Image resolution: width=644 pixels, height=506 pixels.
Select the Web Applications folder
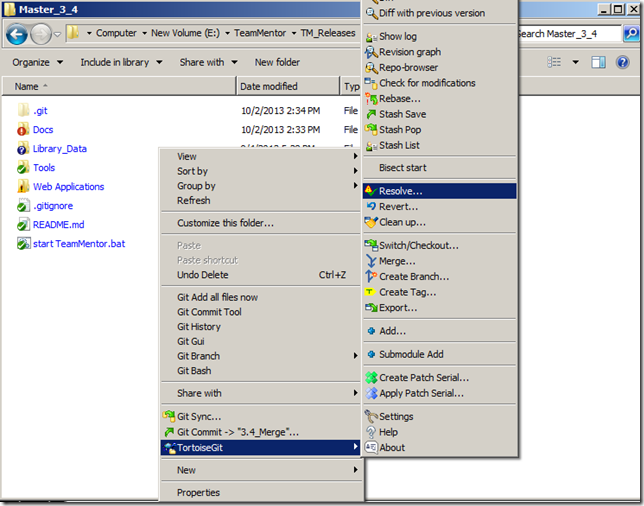tap(68, 187)
